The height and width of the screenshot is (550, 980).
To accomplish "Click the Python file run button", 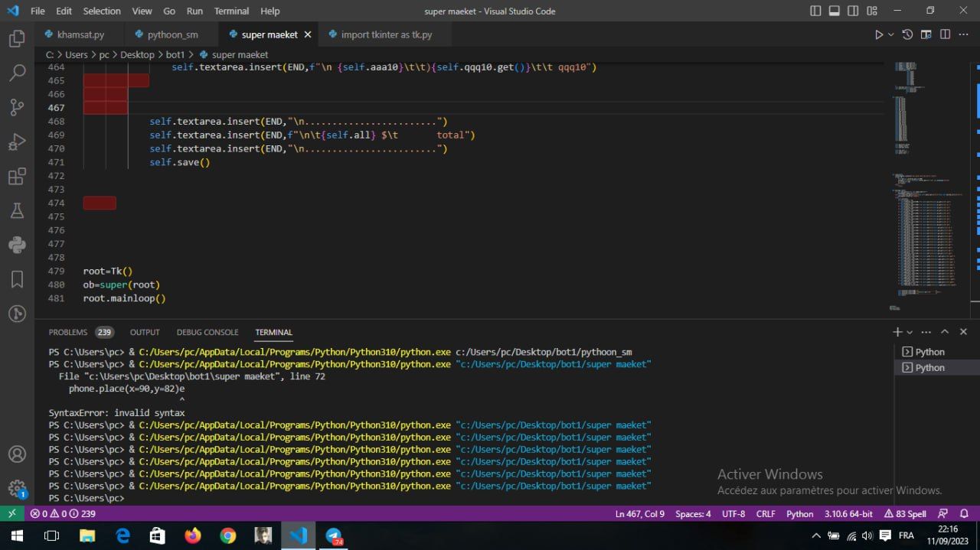I will pos(879,34).
